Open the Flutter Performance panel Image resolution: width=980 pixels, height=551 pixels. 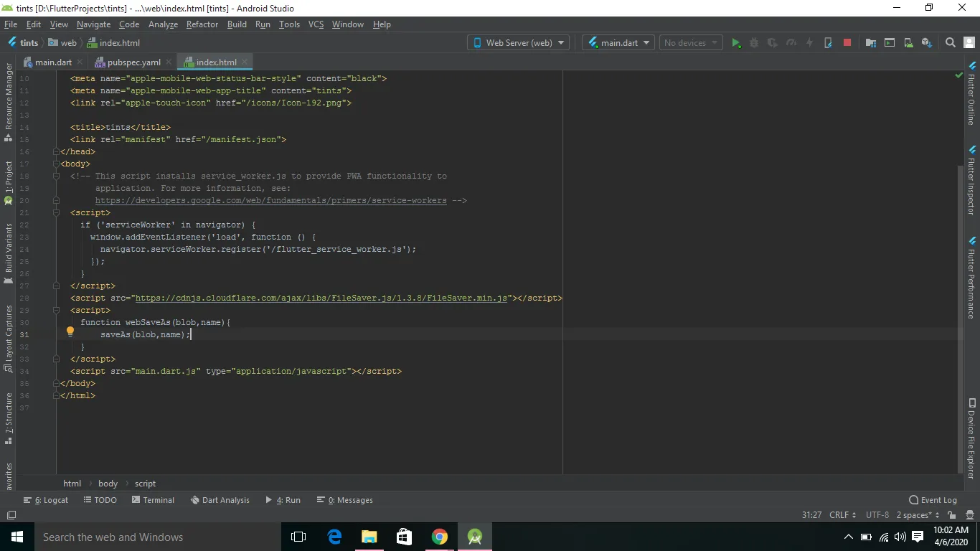pyautogui.click(x=972, y=278)
